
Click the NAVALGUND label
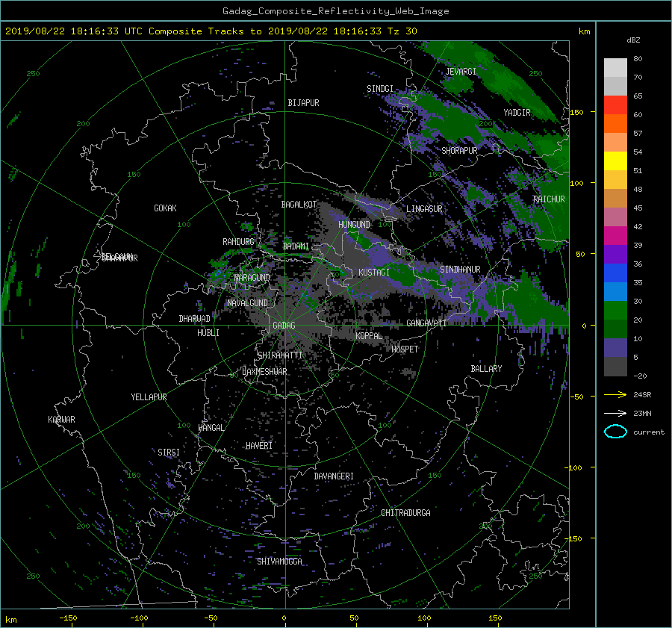tap(247, 303)
